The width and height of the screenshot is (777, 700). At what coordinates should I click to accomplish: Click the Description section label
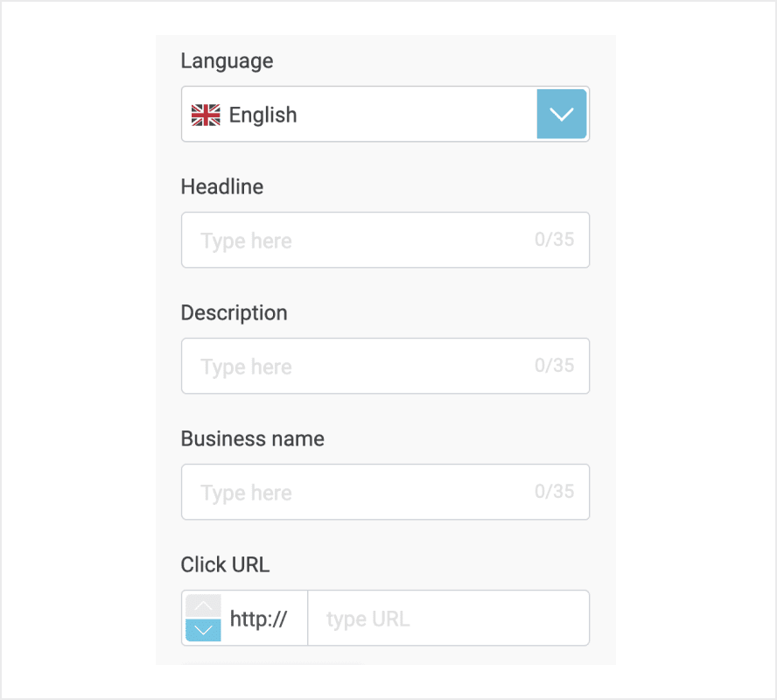(234, 312)
